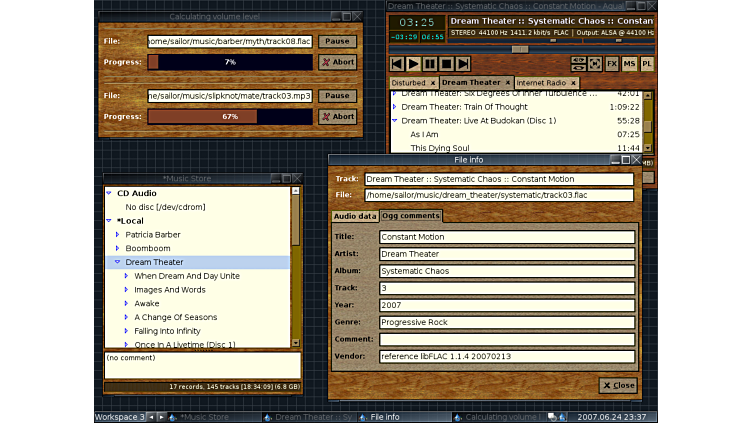Close the Disturbed playlist tab

pos(433,83)
